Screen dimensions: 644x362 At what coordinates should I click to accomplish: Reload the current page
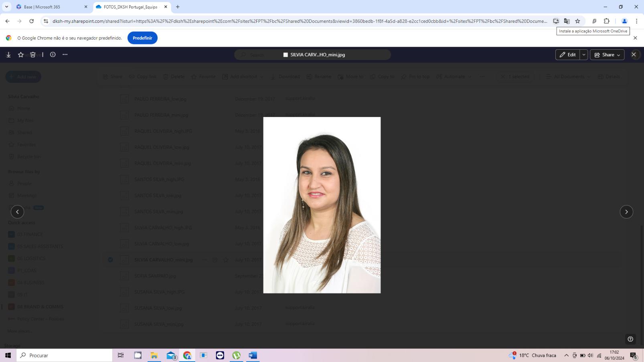tap(31, 21)
